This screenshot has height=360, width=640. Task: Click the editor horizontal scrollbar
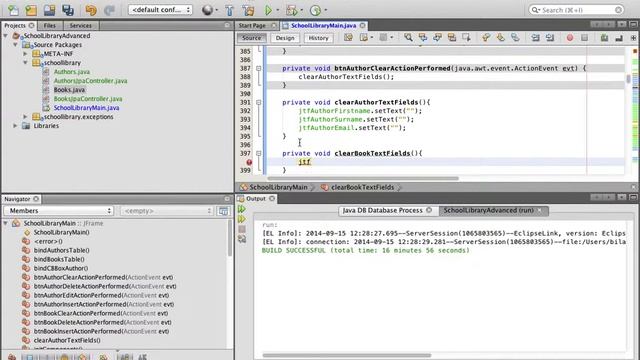(x=363, y=178)
